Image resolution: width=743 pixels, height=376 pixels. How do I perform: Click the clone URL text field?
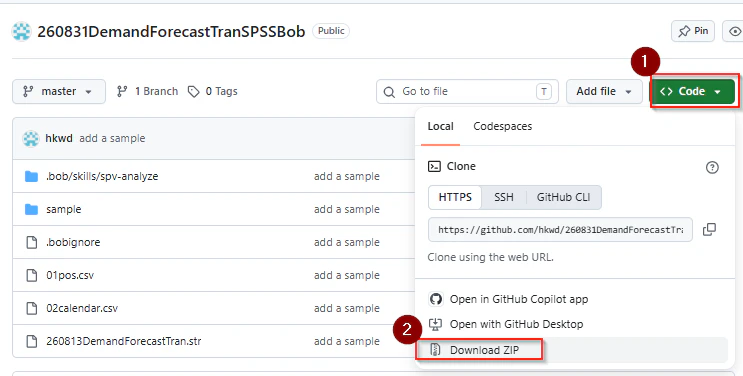point(560,229)
